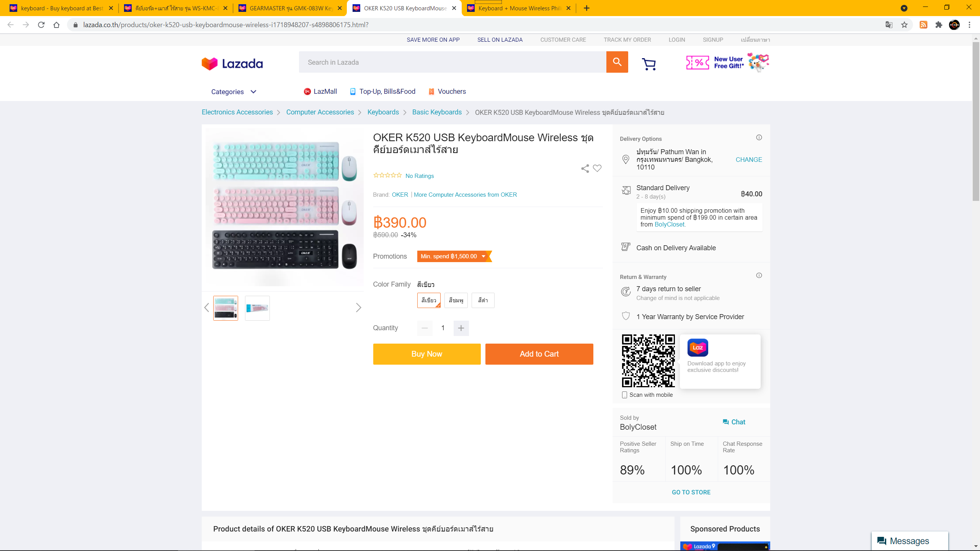Image resolution: width=980 pixels, height=551 pixels.
Task: Click LOGIN in top bar
Action: point(677,40)
